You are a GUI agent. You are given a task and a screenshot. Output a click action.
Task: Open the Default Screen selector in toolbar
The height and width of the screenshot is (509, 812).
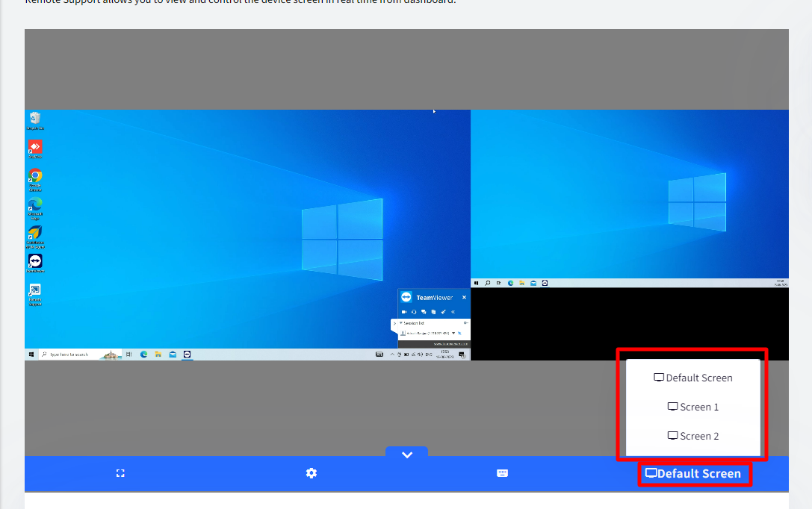click(x=693, y=474)
